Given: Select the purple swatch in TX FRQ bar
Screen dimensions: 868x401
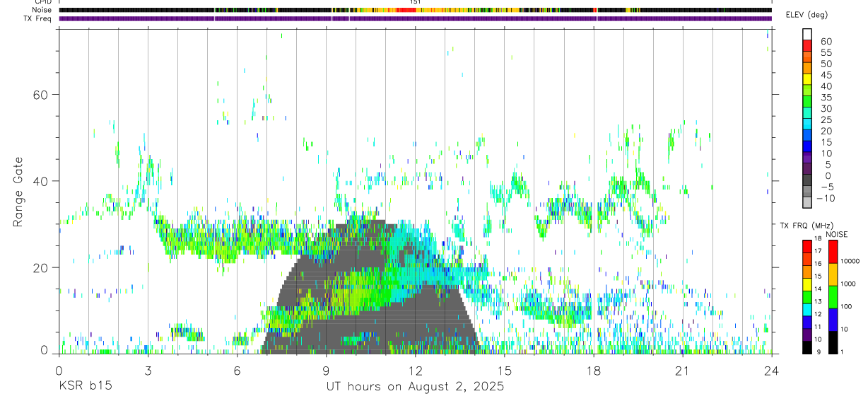Looking at the screenshot, I should (807, 334).
